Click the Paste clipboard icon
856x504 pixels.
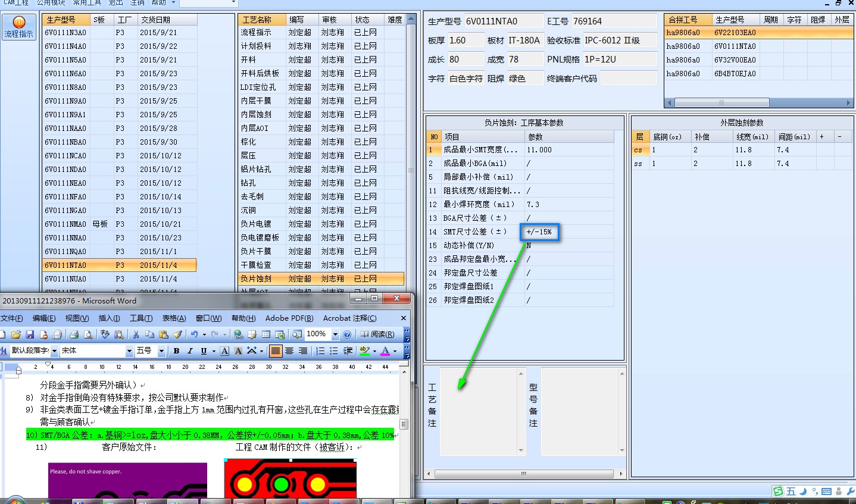[x=163, y=334]
